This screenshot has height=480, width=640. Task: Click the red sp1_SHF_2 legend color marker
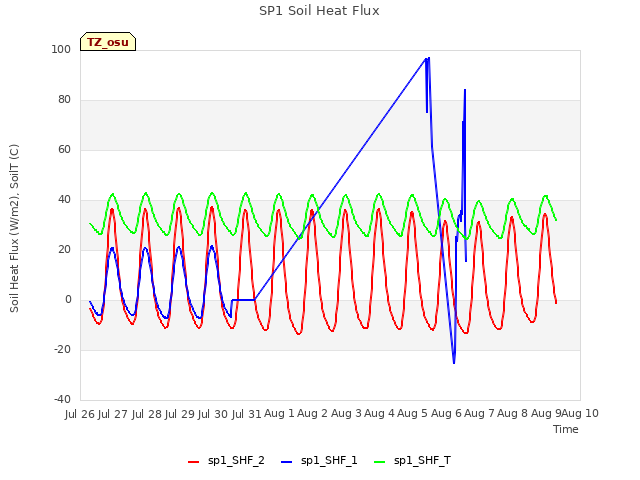[x=193, y=462]
